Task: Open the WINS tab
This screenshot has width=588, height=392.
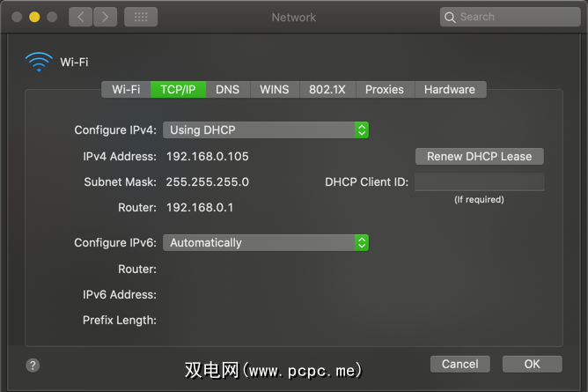Action: 274,89
